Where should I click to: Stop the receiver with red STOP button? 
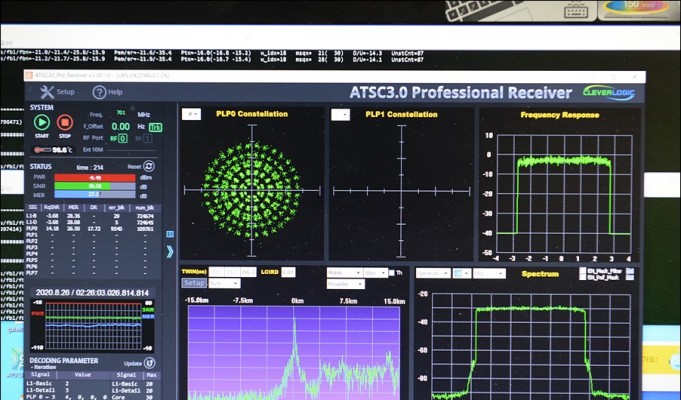(x=65, y=122)
